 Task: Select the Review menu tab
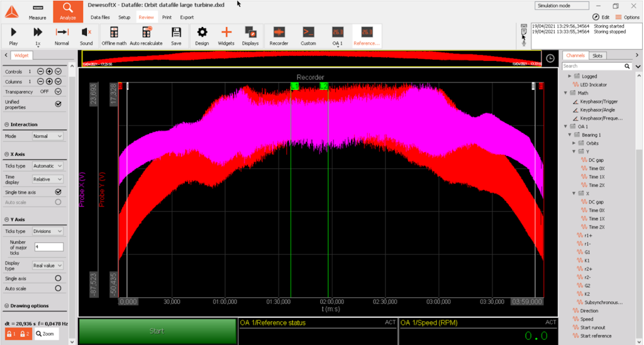tap(146, 17)
